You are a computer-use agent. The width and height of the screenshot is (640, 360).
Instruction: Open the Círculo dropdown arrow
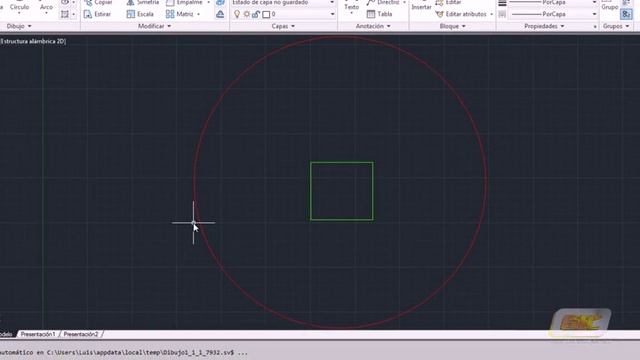[19, 13]
